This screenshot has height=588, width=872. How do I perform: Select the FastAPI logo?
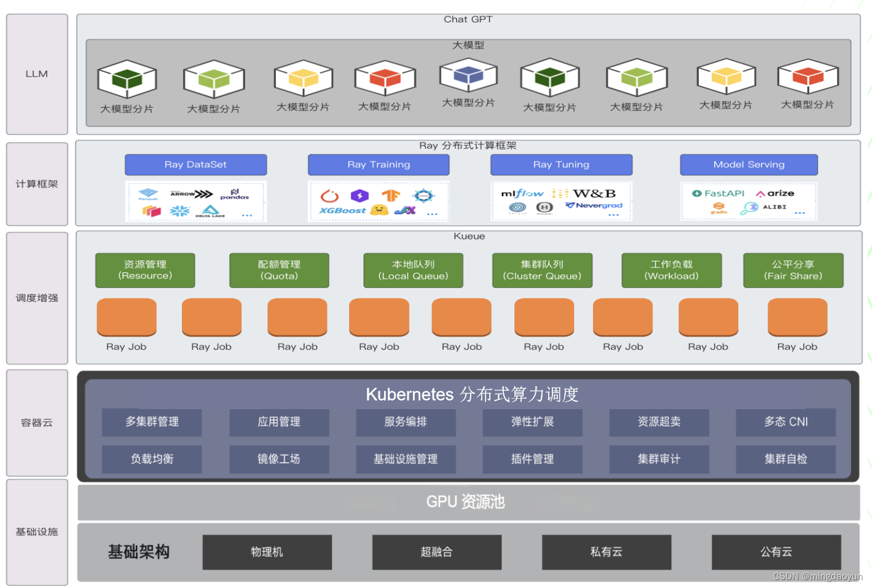718,193
